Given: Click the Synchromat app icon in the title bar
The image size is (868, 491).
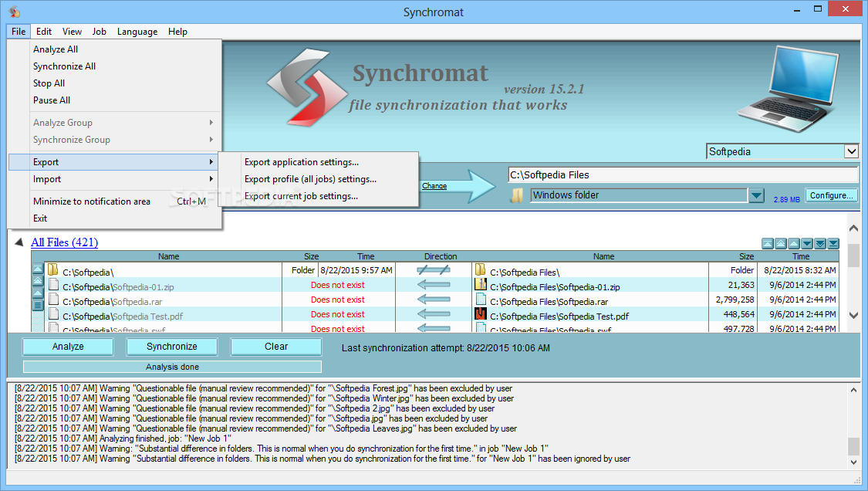Looking at the screenshot, I should pos(15,12).
